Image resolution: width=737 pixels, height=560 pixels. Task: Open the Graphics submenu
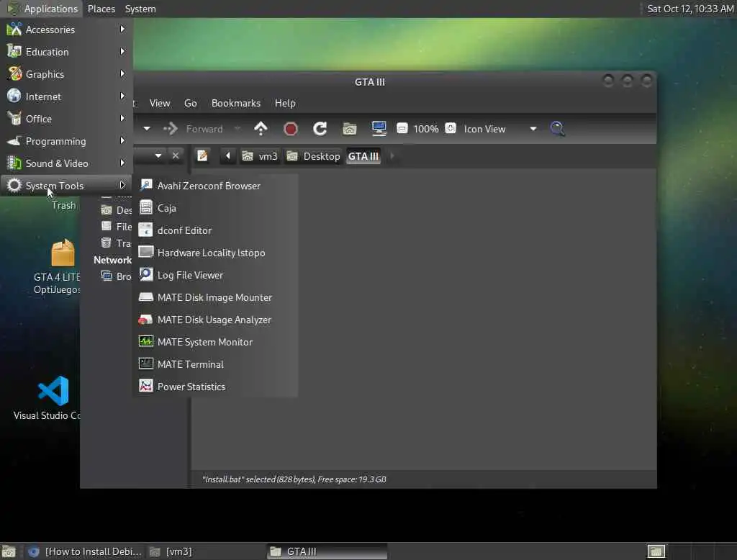66,74
